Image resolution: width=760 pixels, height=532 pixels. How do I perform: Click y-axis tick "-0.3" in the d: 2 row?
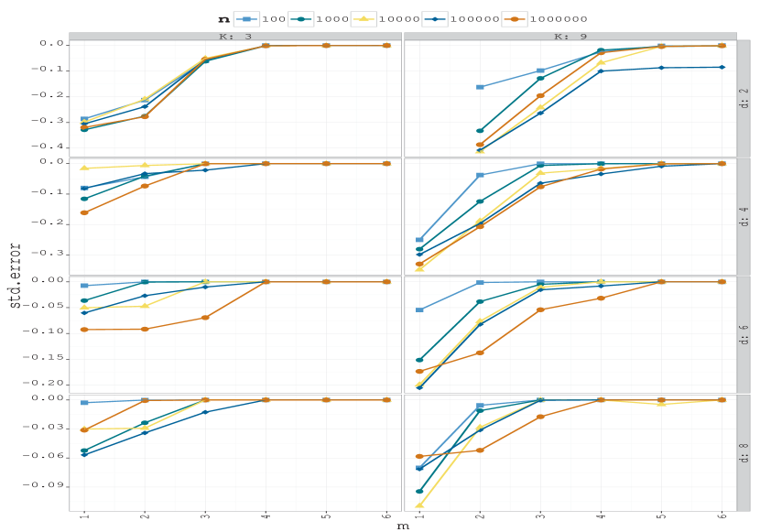[48, 121]
